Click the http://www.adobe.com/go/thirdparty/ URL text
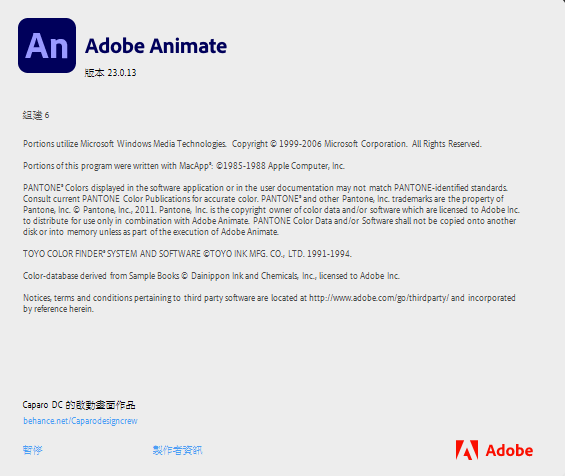Viewport: 565px width, 476px height. [x=379, y=298]
